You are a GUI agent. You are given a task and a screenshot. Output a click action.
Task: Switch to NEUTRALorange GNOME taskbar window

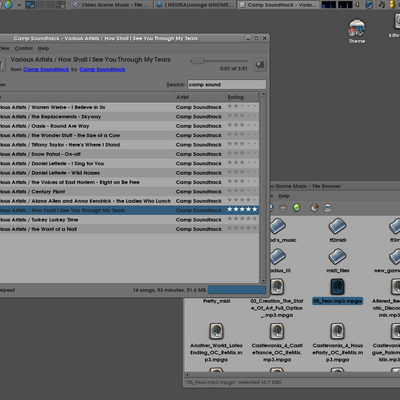point(195,5)
